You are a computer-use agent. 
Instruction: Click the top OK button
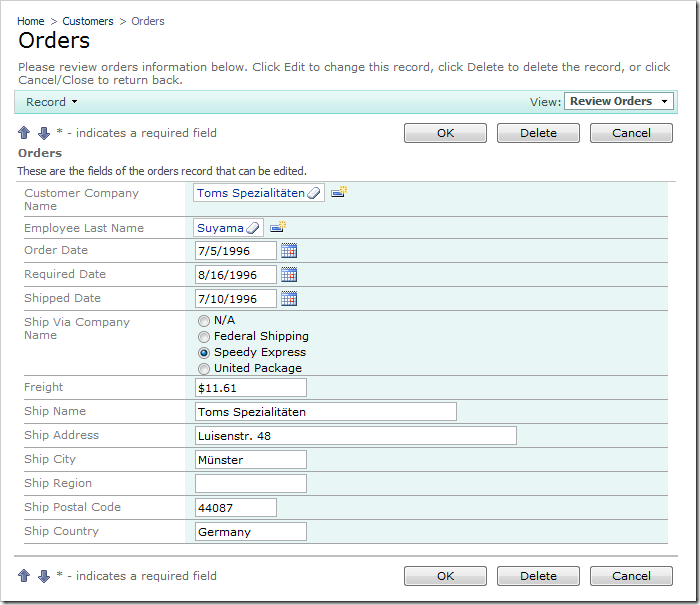point(445,133)
